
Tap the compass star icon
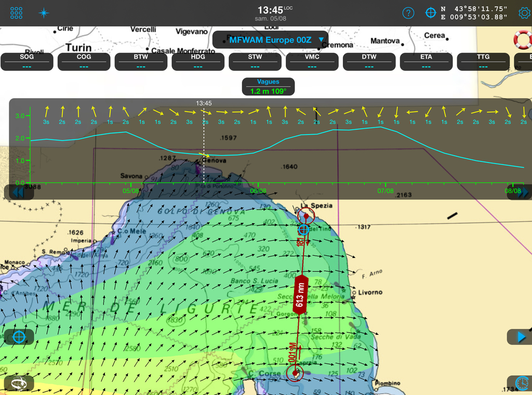click(x=44, y=13)
